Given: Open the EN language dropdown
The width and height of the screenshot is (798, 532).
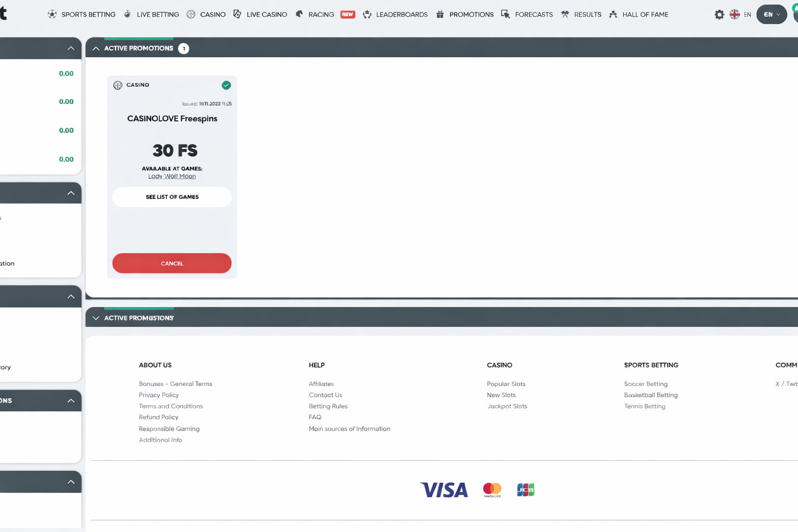Looking at the screenshot, I should click(772, 15).
